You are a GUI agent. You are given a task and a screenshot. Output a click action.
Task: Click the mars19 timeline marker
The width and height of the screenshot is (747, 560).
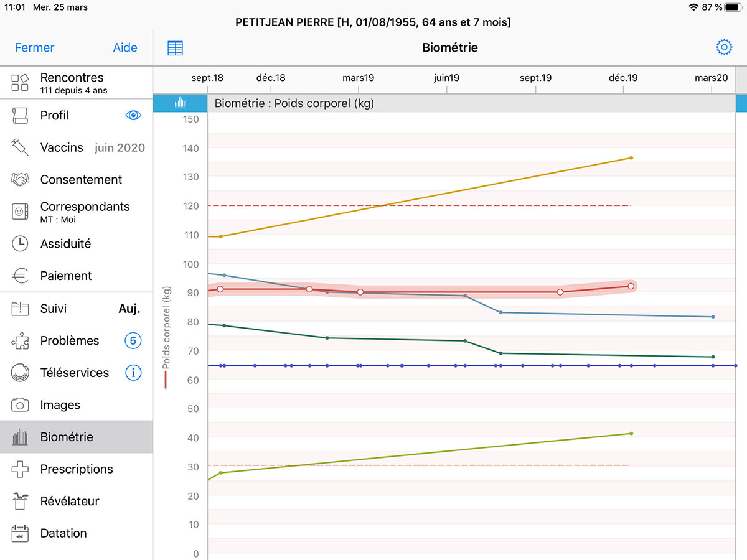[359, 78]
